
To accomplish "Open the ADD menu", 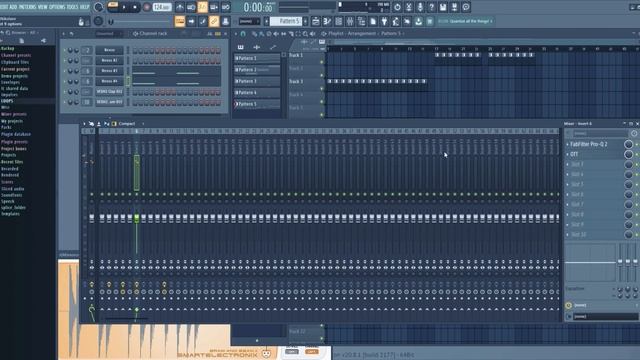I will tap(13, 7).
